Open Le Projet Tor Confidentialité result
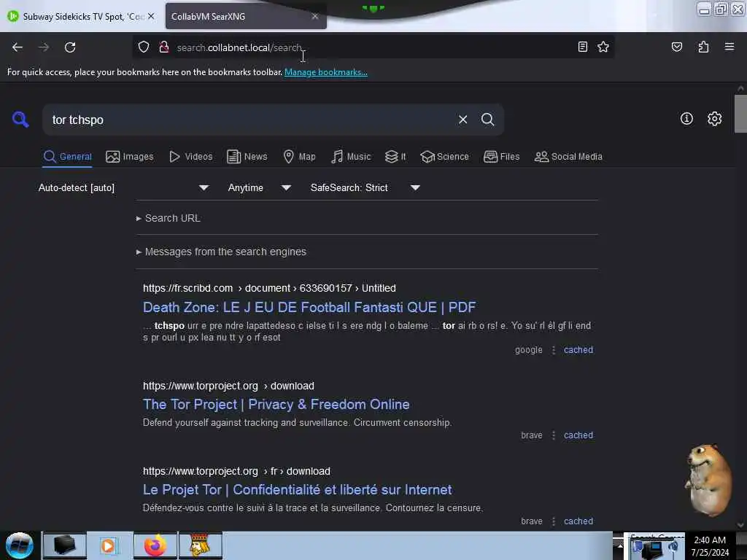The width and height of the screenshot is (747, 560). tap(298, 489)
